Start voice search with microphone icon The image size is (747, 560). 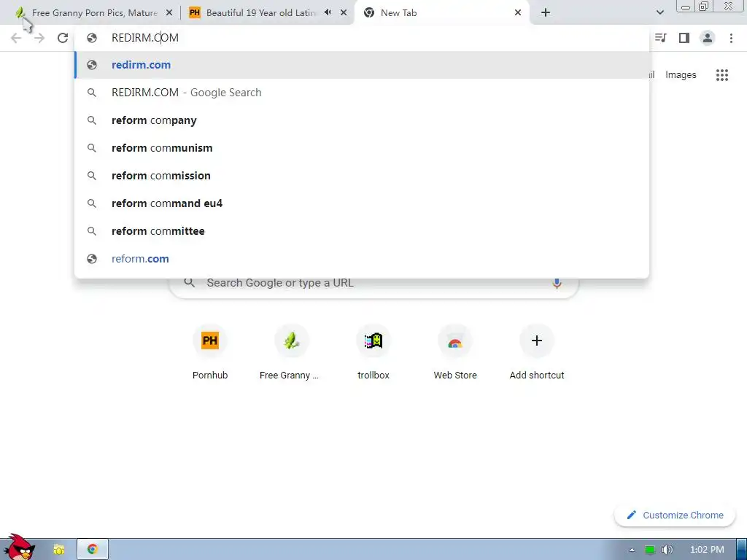click(557, 283)
